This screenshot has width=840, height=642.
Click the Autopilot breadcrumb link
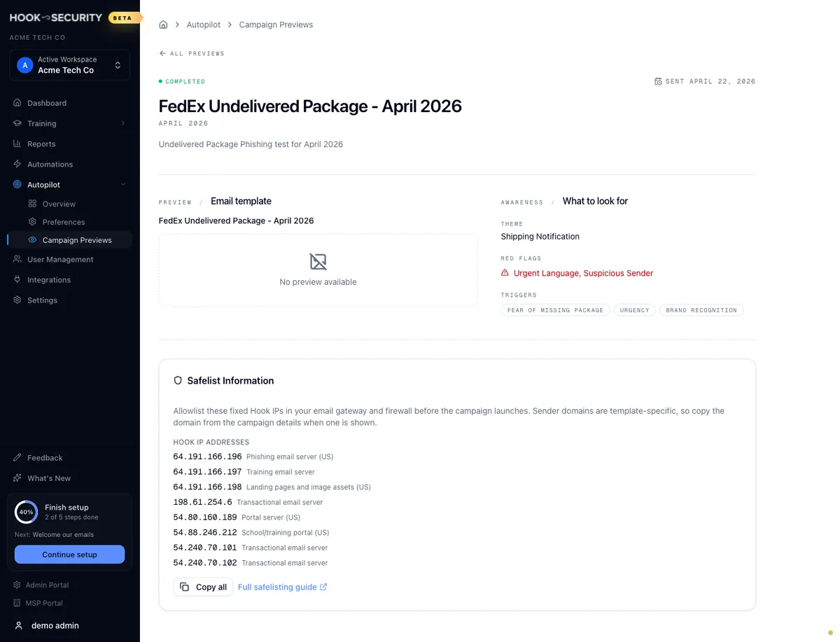click(204, 25)
